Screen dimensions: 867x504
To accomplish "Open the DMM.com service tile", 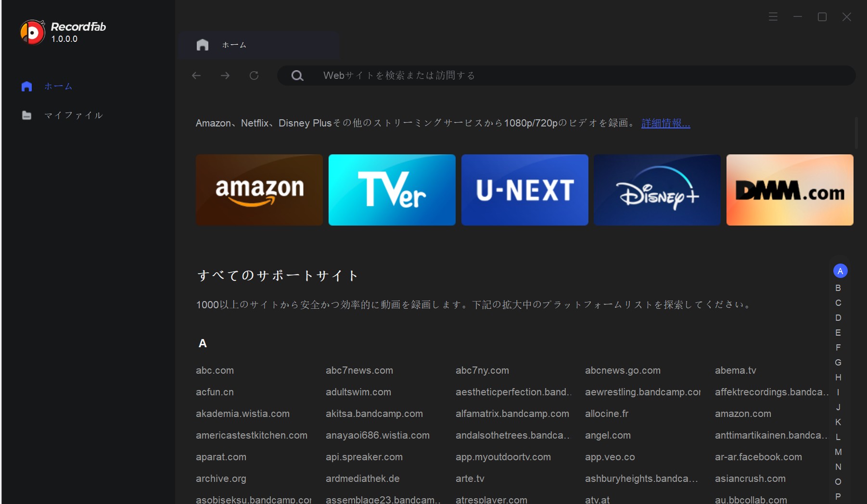I will [790, 190].
